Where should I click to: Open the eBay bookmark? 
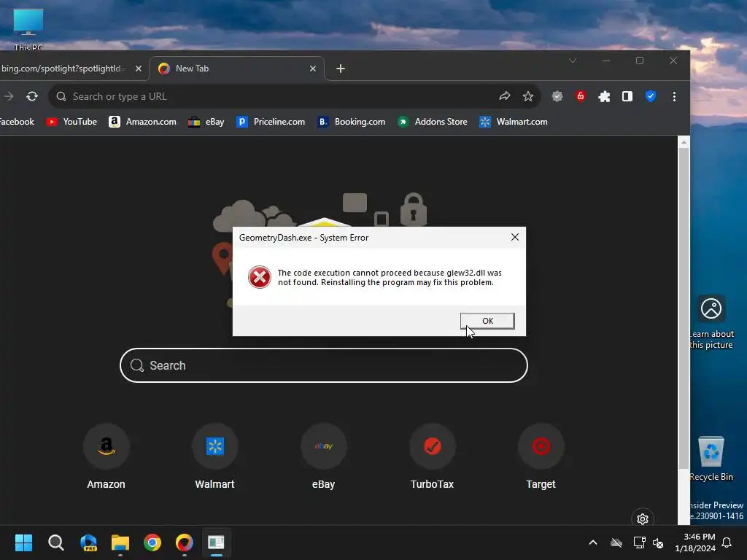click(x=206, y=122)
